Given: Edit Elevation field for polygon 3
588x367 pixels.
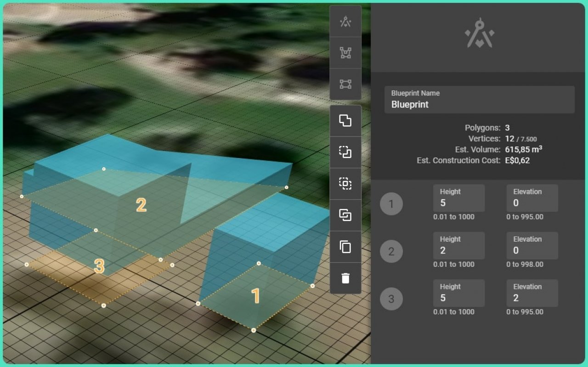Looking at the screenshot, I should (532, 293).
